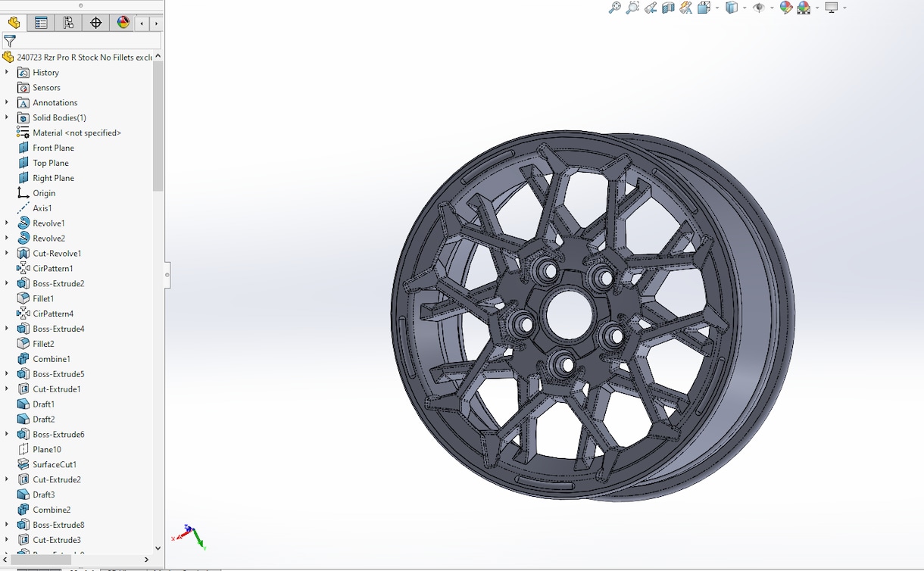Click the Zoom to Fit icon
Image resolution: width=924 pixels, height=571 pixels.
click(x=615, y=8)
